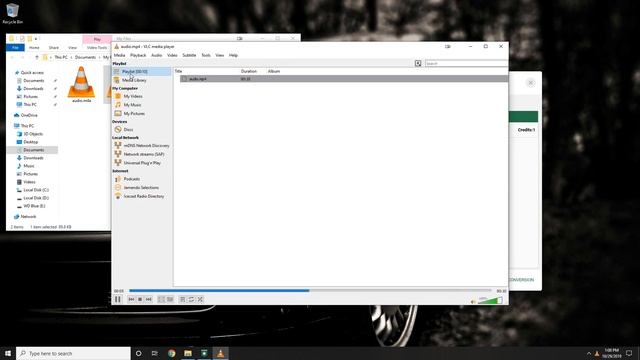
Task: Click taskbar 'Type here to search' box
Action: click(x=73, y=353)
